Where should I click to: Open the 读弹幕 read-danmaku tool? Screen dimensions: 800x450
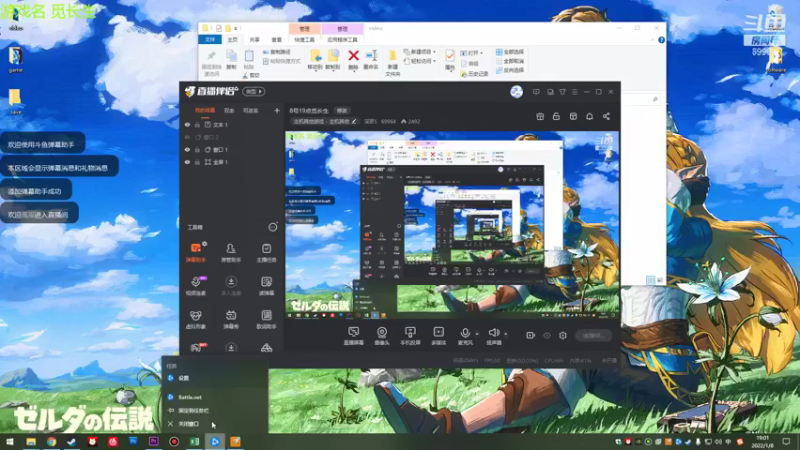click(x=266, y=286)
